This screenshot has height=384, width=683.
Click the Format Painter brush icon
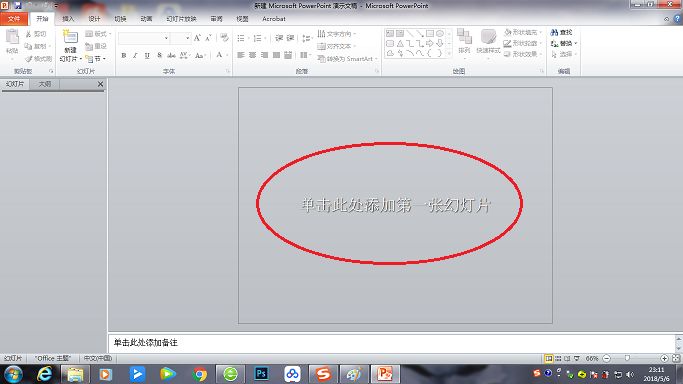coord(29,59)
